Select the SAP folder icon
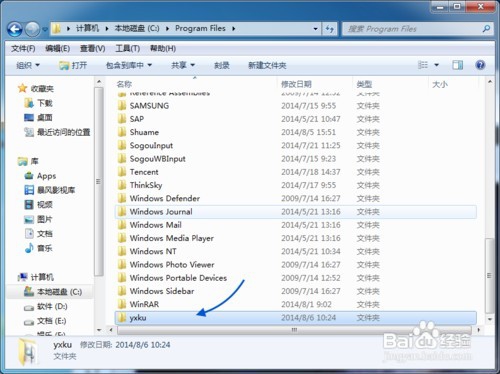 (x=122, y=119)
